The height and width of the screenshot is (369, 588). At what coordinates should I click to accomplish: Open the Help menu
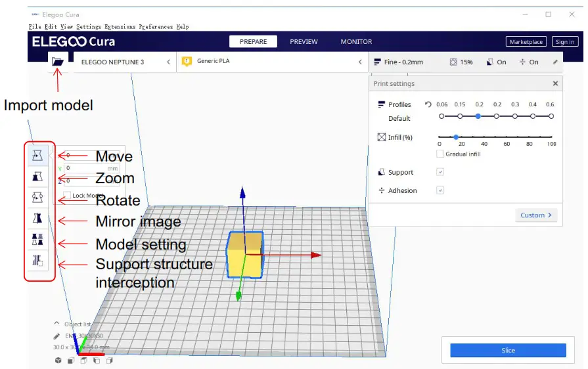coord(183,27)
